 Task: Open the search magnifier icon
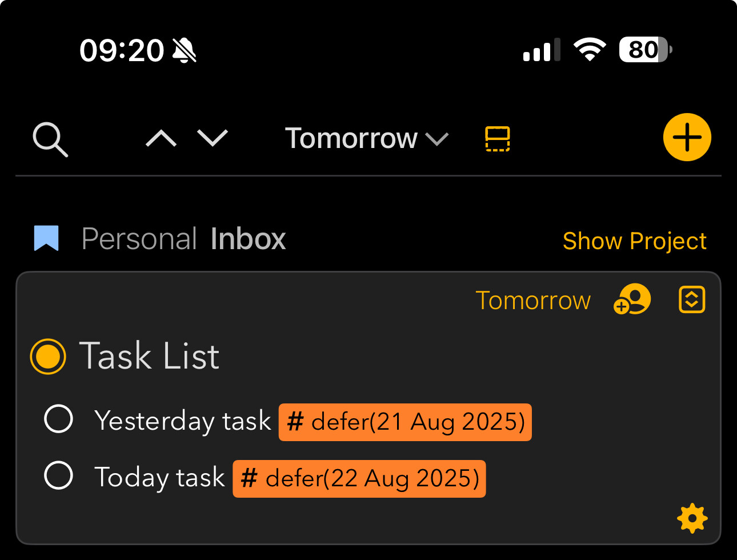50,139
